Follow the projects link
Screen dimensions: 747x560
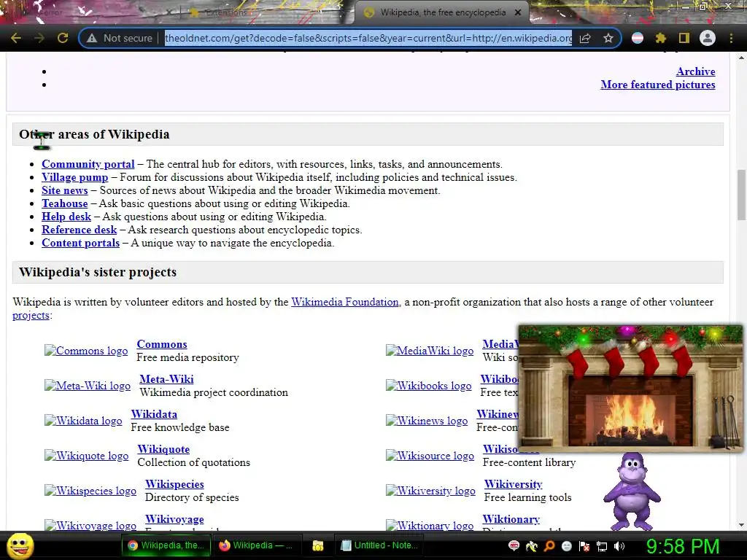pyautogui.click(x=31, y=315)
